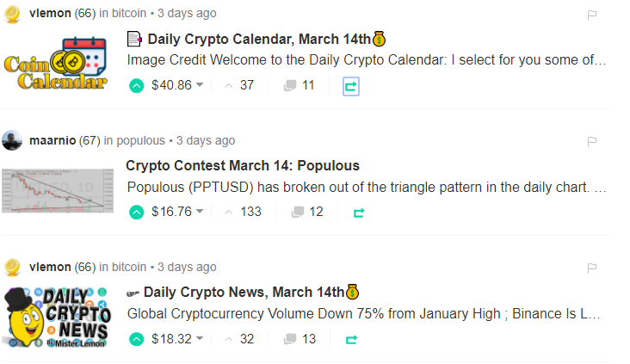
Task: Expand the $18.32 payout dropdown
Action: pyautogui.click(x=200, y=339)
